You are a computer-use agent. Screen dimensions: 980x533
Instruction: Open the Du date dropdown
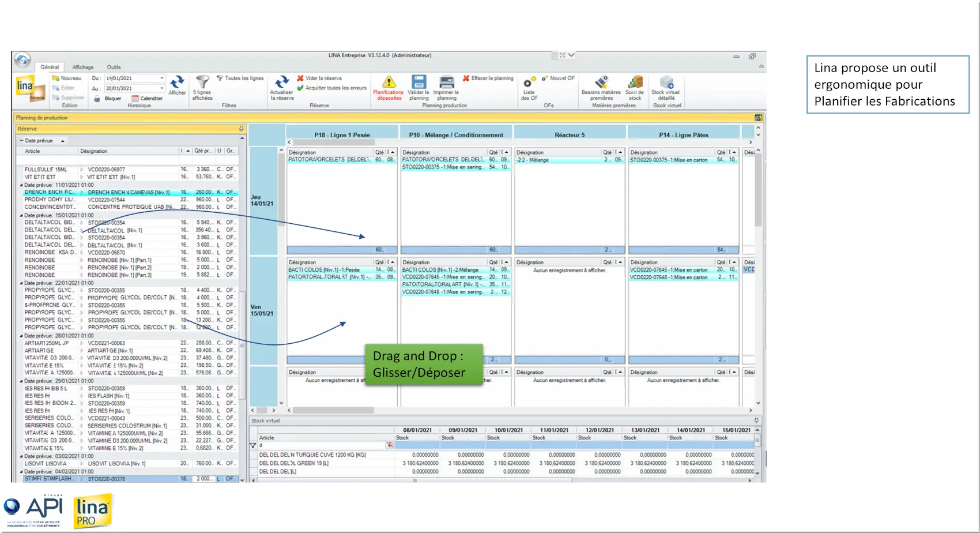(161, 78)
